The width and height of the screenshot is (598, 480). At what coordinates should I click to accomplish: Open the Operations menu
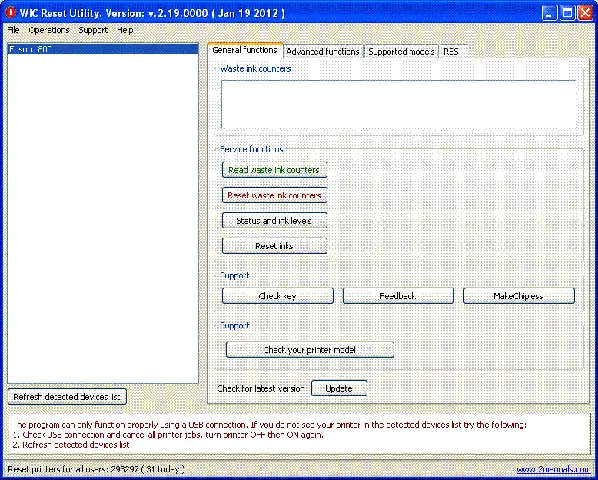pyautogui.click(x=49, y=30)
